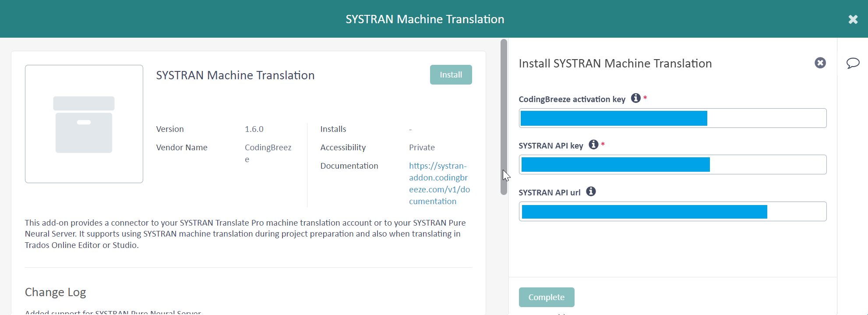Open the systran-addon documentation link
868x315 pixels.
point(439,184)
